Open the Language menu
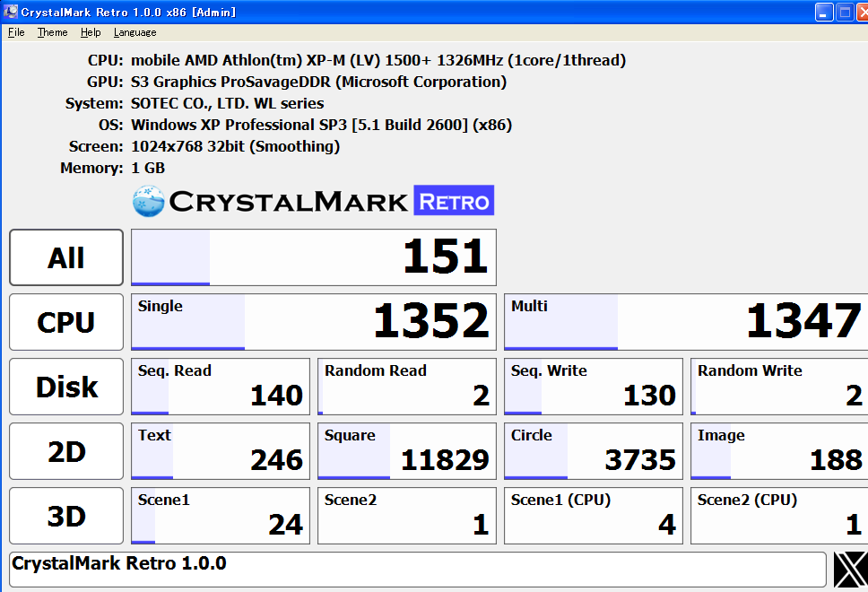The image size is (868, 592). point(135,32)
